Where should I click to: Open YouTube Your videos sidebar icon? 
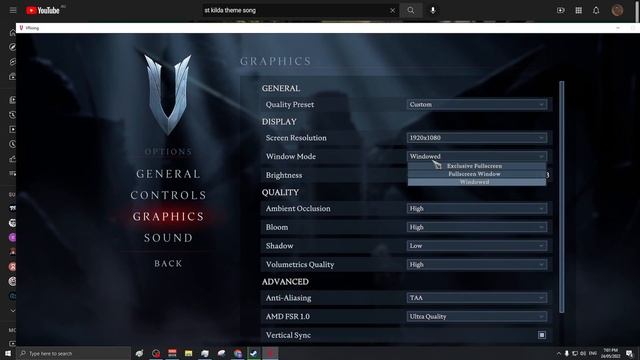click(x=13, y=129)
